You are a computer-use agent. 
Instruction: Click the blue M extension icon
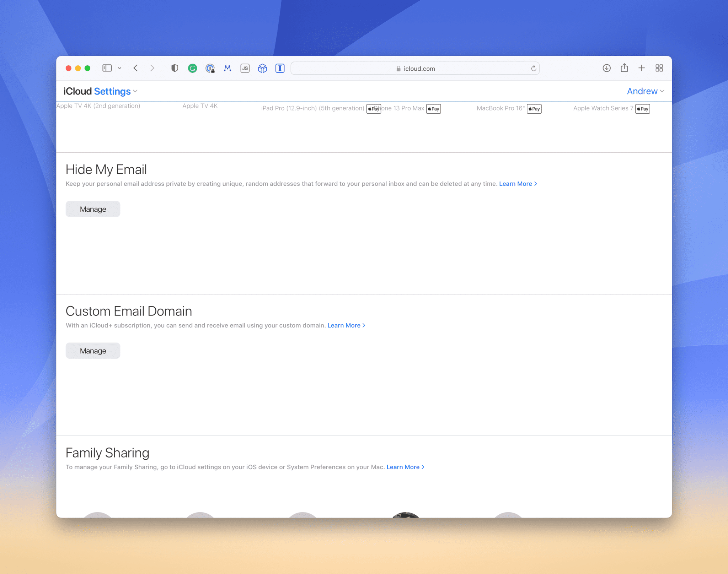click(227, 68)
